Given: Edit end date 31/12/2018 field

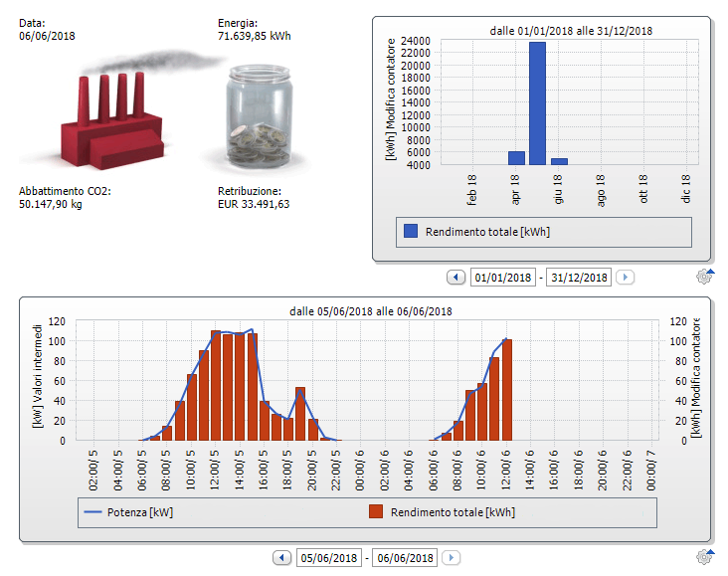Looking at the screenshot, I should coord(579,278).
